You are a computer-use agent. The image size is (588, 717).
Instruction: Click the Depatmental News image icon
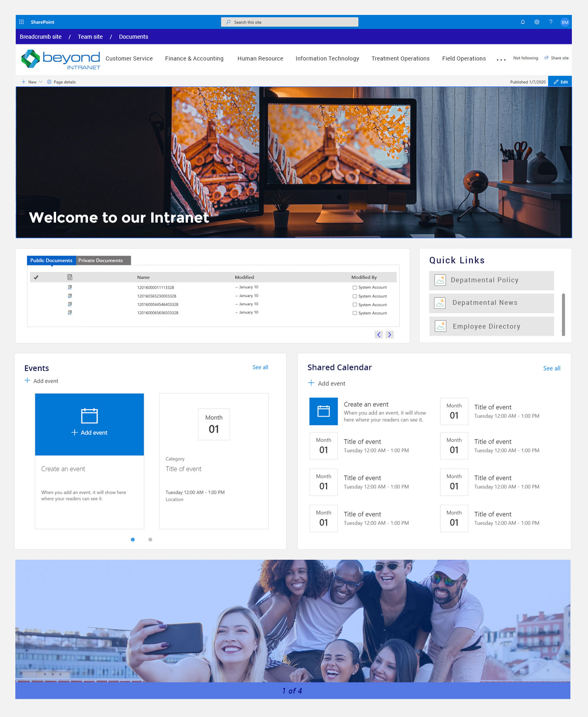click(440, 303)
